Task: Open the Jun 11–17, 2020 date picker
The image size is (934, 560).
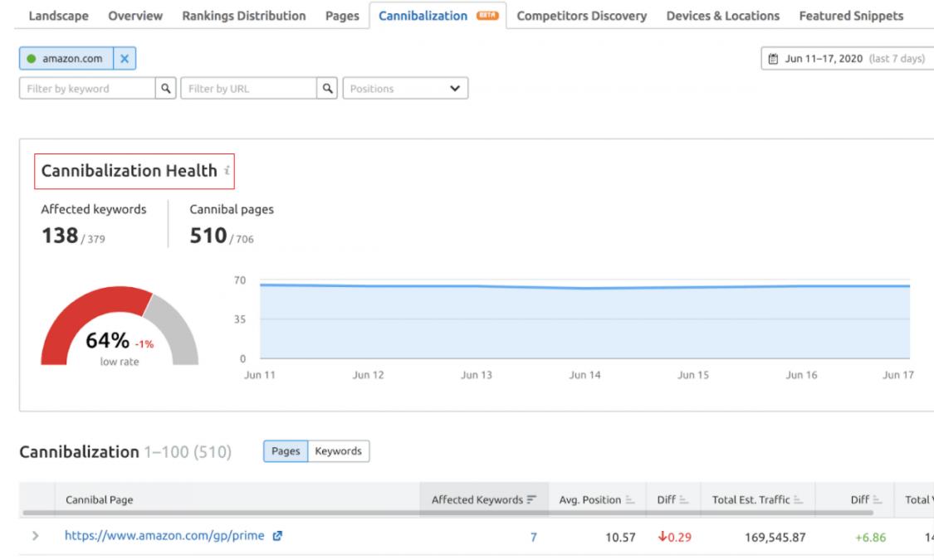Action: point(849,58)
